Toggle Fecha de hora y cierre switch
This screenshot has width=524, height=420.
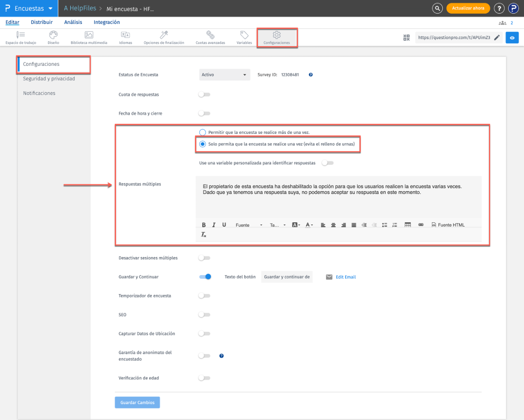tap(204, 114)
